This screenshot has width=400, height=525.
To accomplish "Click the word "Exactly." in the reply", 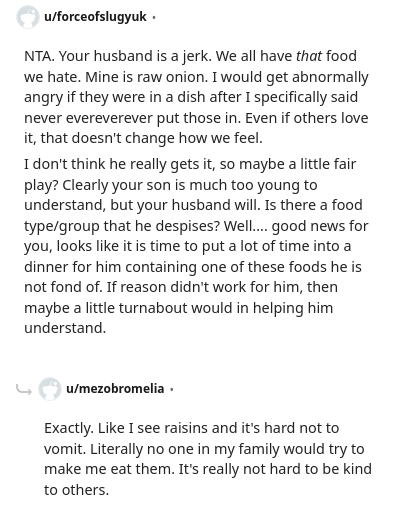I will pos(69,428).
